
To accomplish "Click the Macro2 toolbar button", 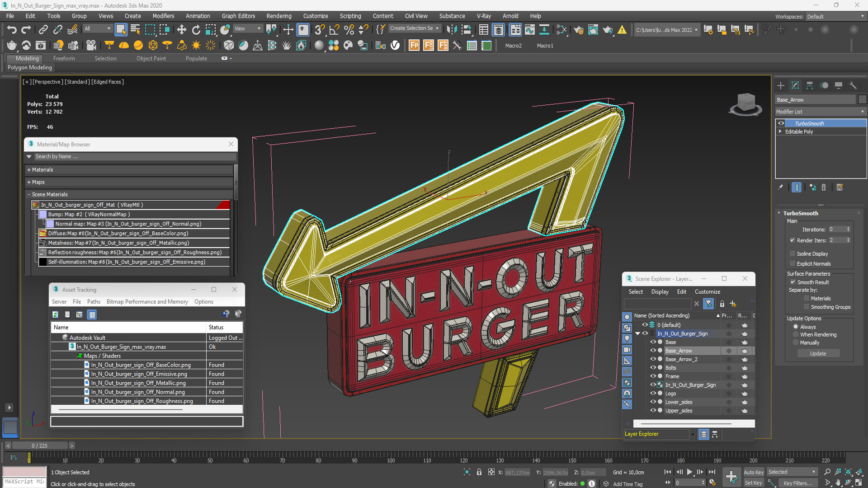I will click(x=513, y=46).
